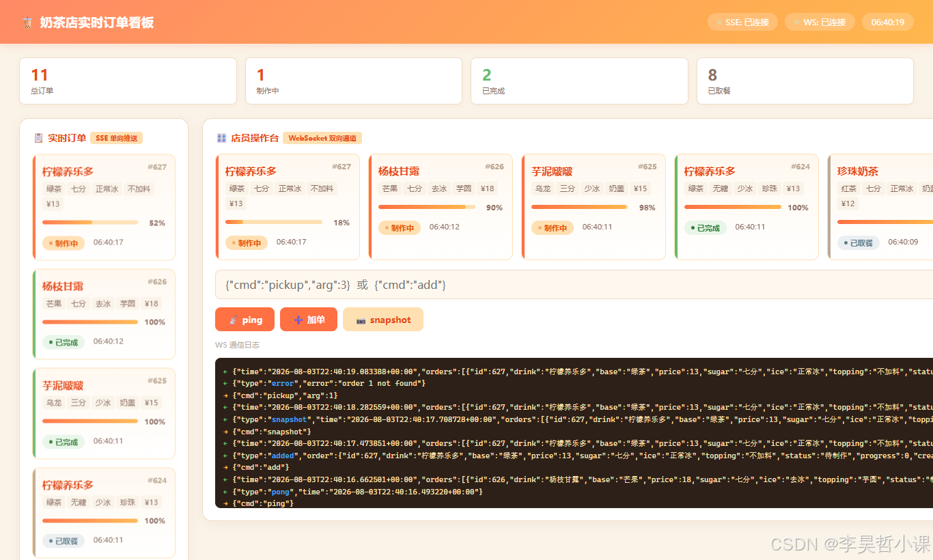Click the #626 order number in 店员操作台

[495, 167]
